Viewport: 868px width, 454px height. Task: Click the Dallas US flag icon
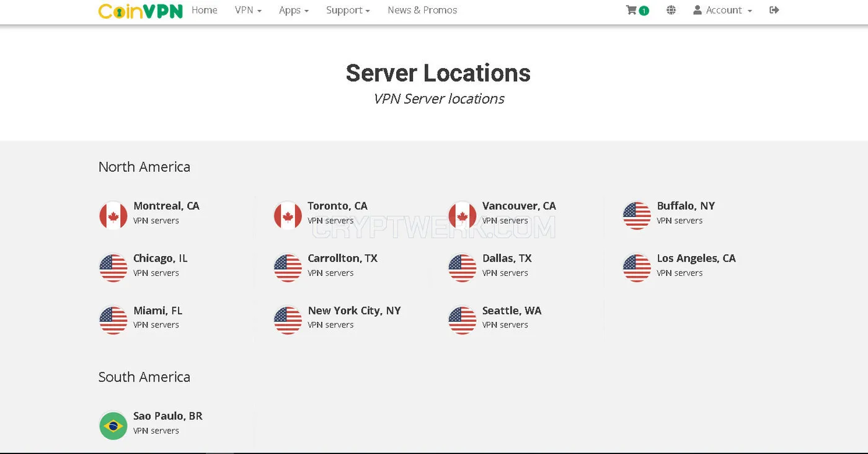[463, 268]
